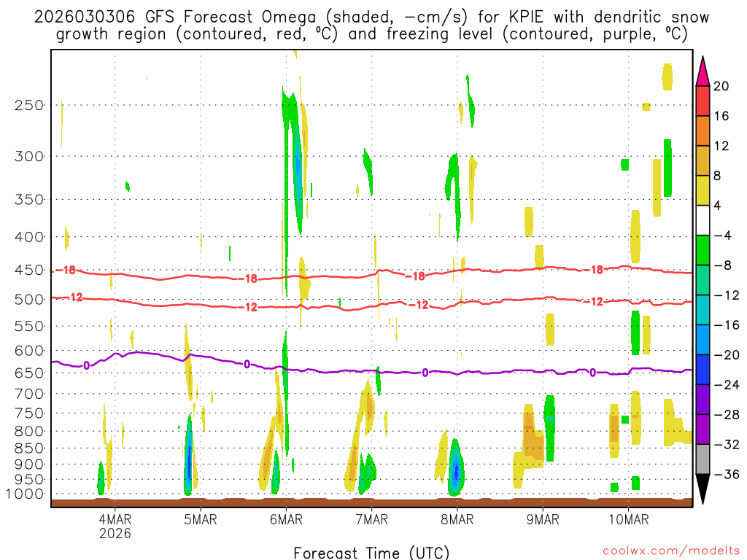Click the blue omega core before 5MAR near 900
This screenshot has height=560, width=747.
189,461
